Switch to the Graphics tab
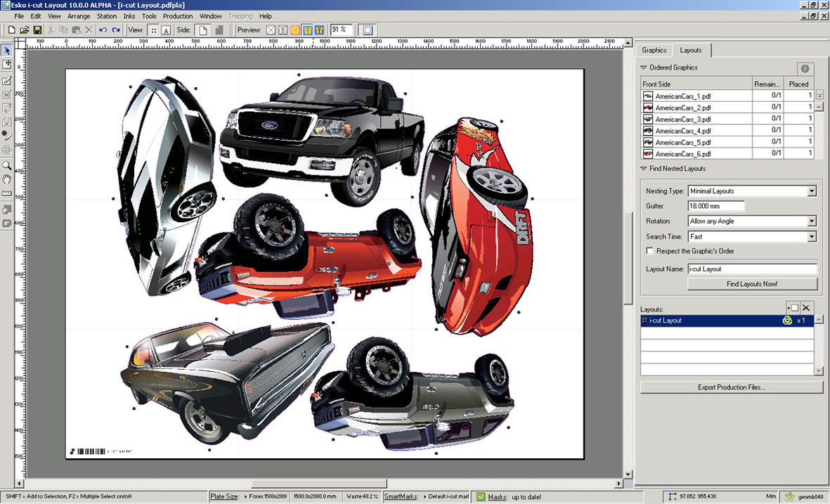Screen dimensions: 830x504 (654, 51)
